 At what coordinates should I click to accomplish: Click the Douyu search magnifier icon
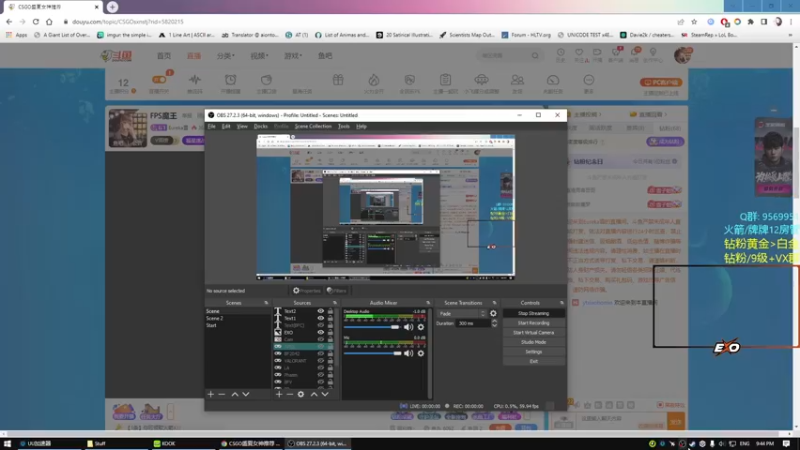pos(535,56)
